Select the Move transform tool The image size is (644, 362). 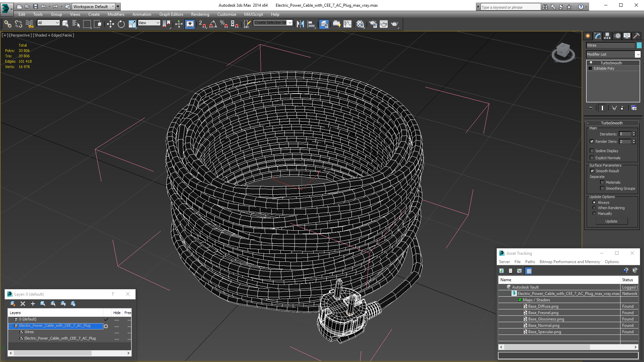click(110, 24)
